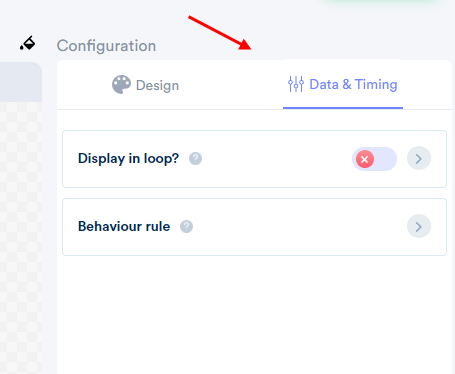455x374 pixels.
Task: Expand the Behaviour rule chevron
Action: point(419,226)
